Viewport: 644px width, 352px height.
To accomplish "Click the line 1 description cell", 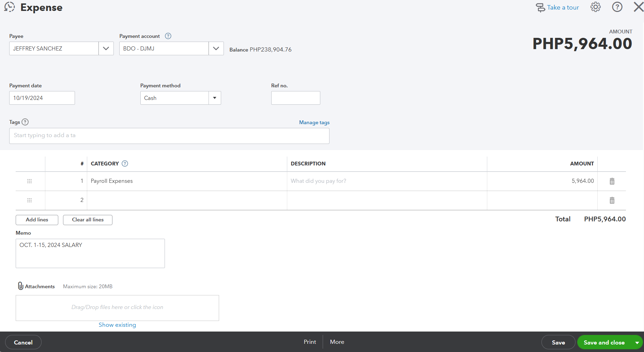I will pyautogui.click(x=387, y=181).
